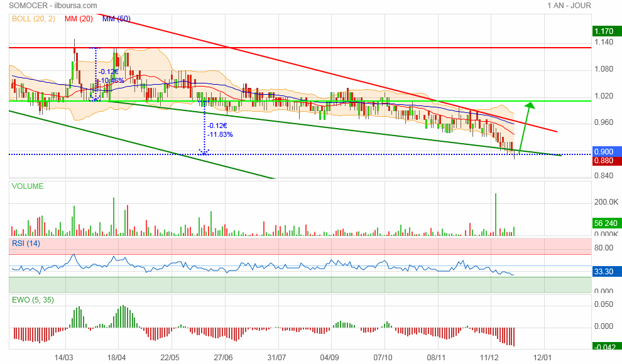This screenshot has height=364, width=622.
Task: Click the green -0.042 EWO value tag
Action: (607, 347)
